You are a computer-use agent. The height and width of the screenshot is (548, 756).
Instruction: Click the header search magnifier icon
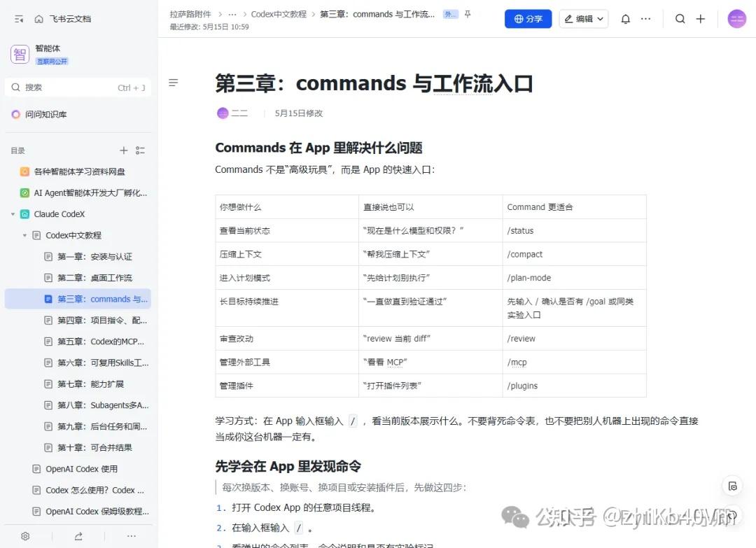point(680,19)
